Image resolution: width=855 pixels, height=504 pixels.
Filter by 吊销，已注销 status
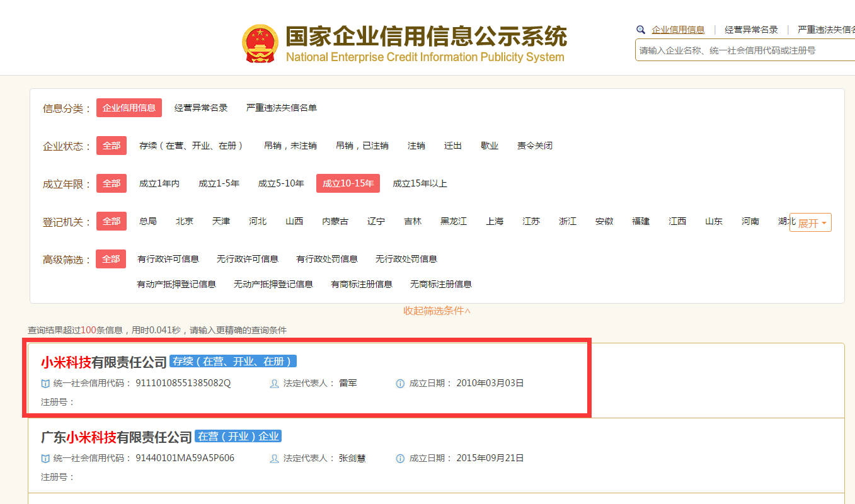(362, 146)
